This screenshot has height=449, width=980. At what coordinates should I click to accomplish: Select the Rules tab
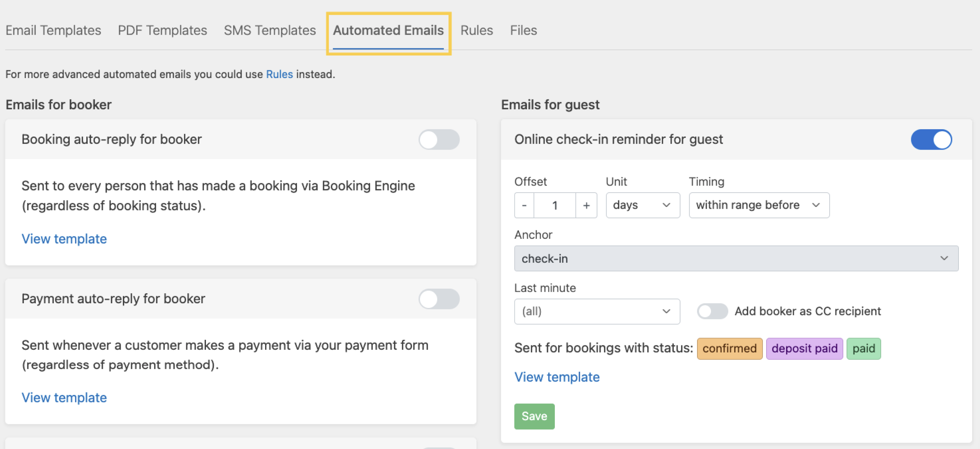[477, 30]
